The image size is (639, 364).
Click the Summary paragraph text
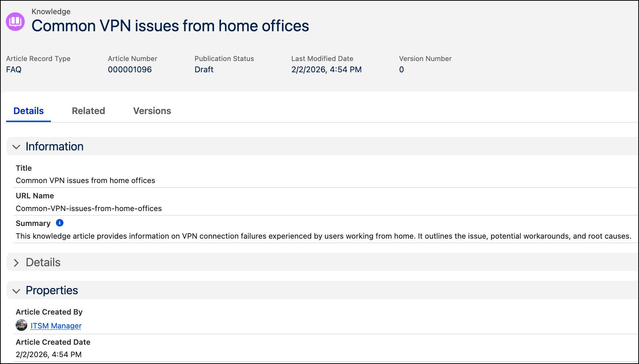tap(323, 236)
